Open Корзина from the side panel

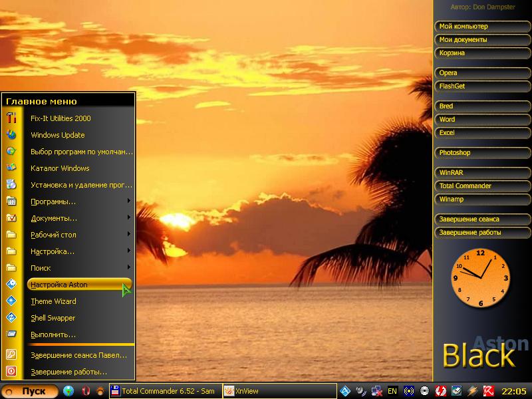(x=483, y=53)
